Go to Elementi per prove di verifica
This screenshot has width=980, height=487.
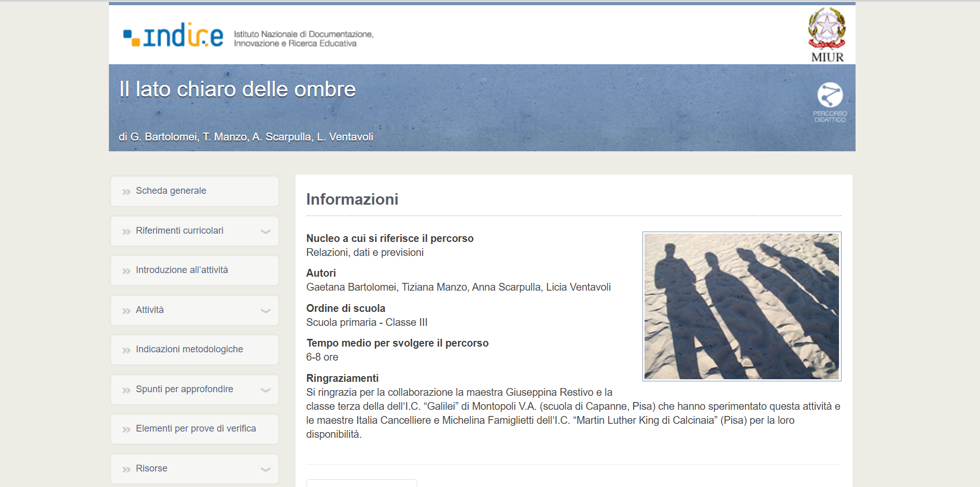point(195,428)
